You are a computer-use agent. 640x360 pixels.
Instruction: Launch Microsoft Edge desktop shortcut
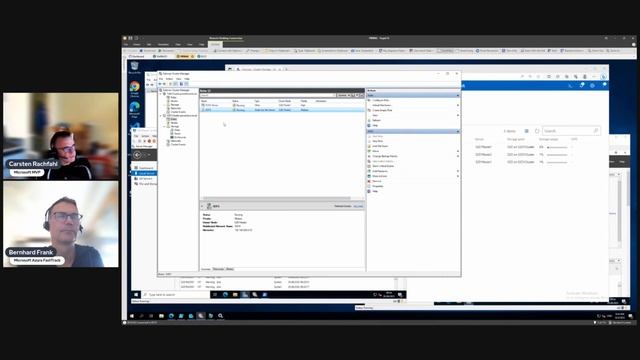click(135, 109)
